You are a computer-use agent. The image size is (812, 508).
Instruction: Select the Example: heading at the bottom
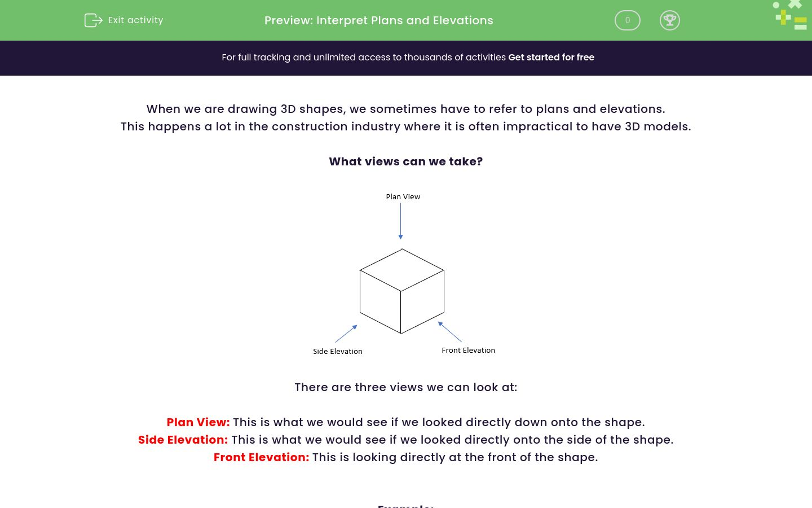pos(405,506)
